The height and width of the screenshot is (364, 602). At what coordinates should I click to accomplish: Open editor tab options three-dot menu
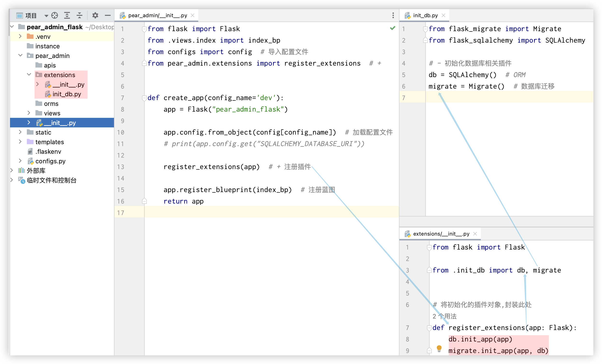(x=393, y=16)
